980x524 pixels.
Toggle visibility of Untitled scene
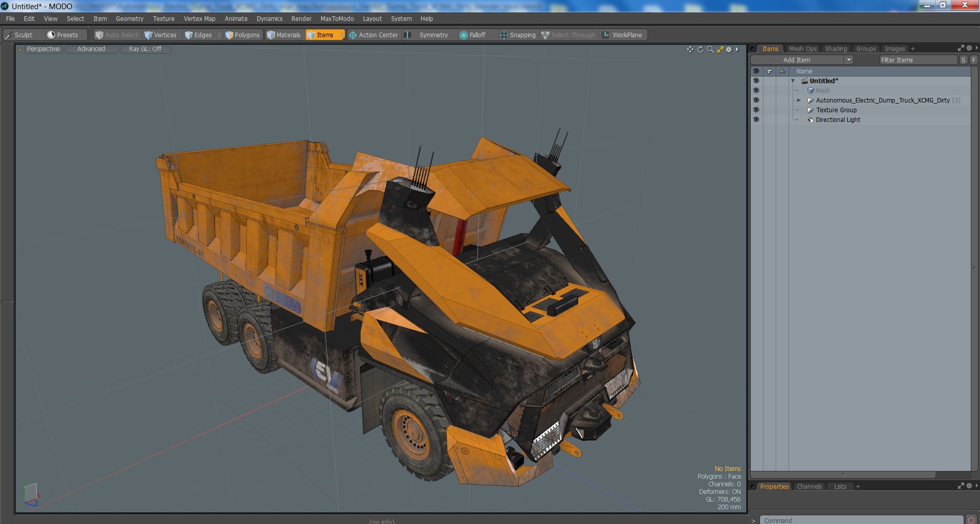(x=756, y=81)
